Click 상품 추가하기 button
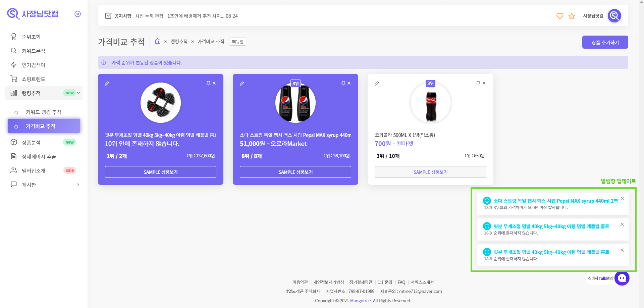Image resolution: width=644 pixels, height=308 pixels. point(605,42)
